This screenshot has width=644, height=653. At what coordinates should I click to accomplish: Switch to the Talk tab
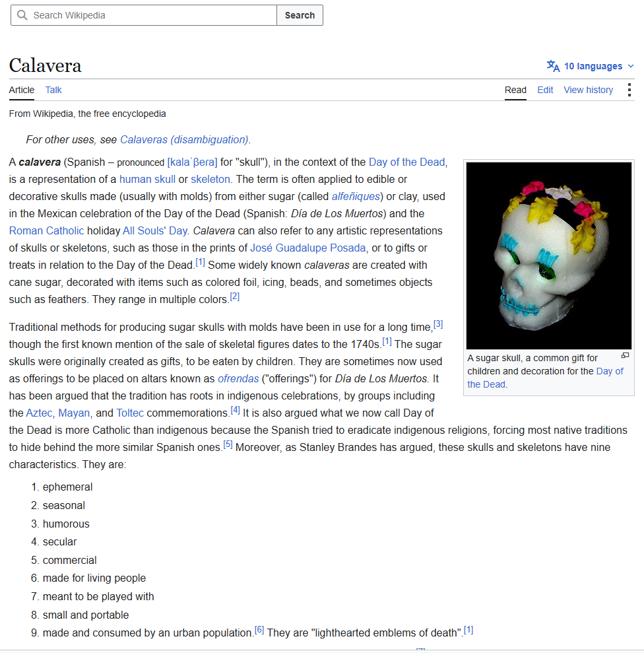tap(53, 90)
